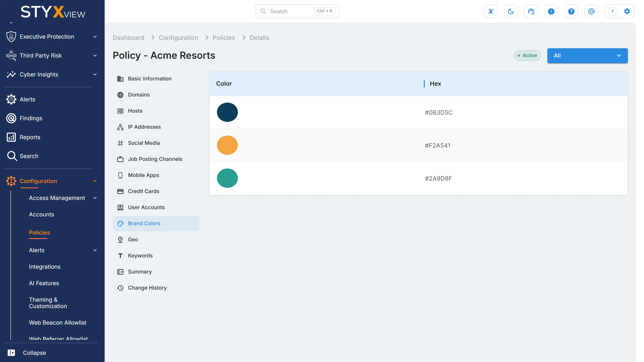Focus the top Search input field
The width and height of the screenshot is (644, 362).
tap(297, 11)
